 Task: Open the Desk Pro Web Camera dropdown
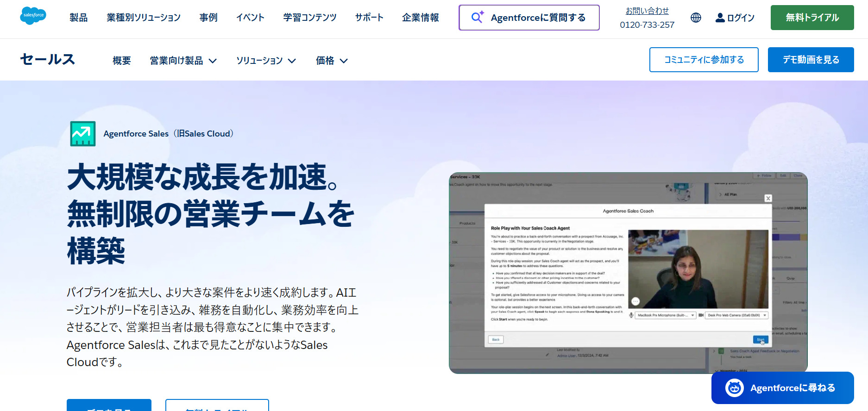click(737, 315)
